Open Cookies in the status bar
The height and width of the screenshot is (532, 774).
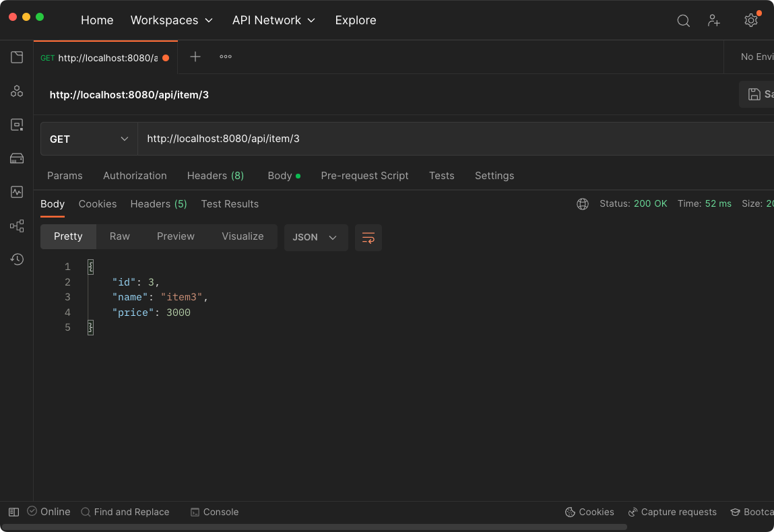(589, 512)
